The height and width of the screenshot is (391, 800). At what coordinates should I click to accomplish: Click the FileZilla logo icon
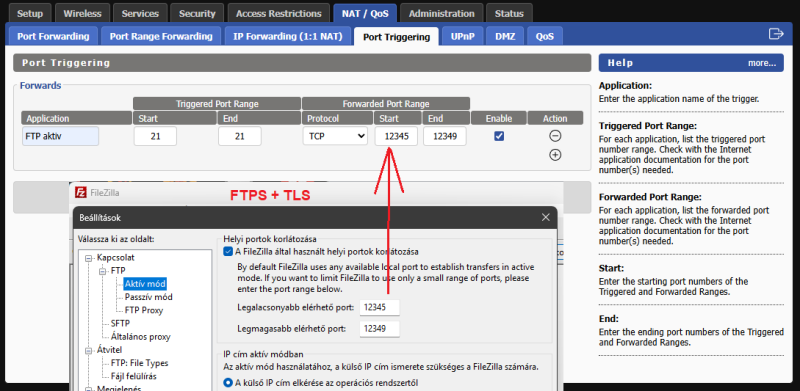81,193
